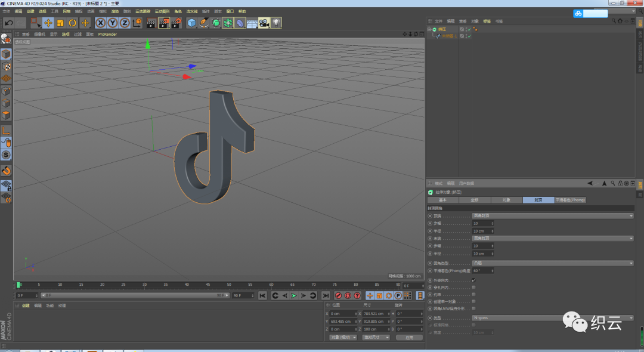
Task: Click the Undo arrow icon
Action: (x=8, y=23)
